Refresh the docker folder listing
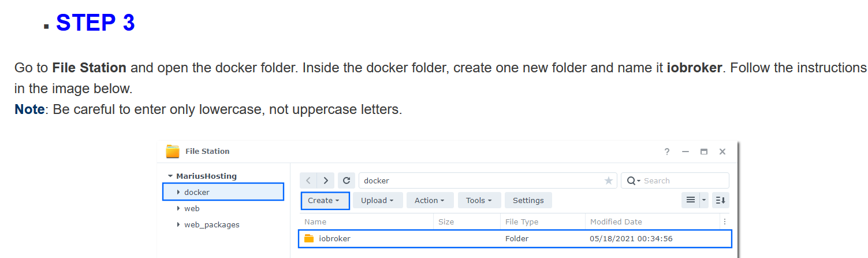This screenshot has width=868, height=258. pyautogui.click(x=347, y=180)
